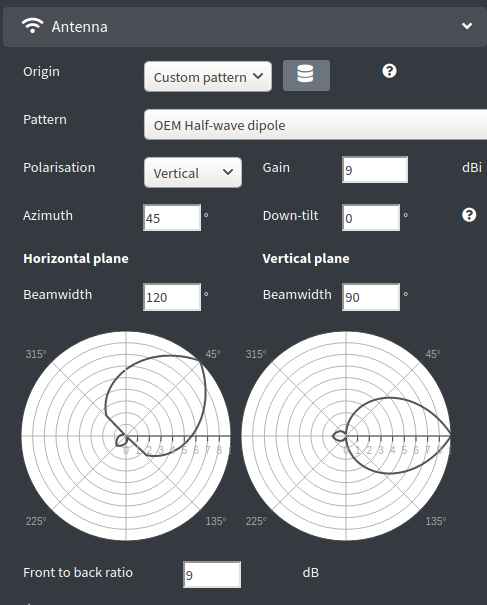Viewport: 487px width, 605px height.
Task: Focus the Gain input field
Action: 375,170
